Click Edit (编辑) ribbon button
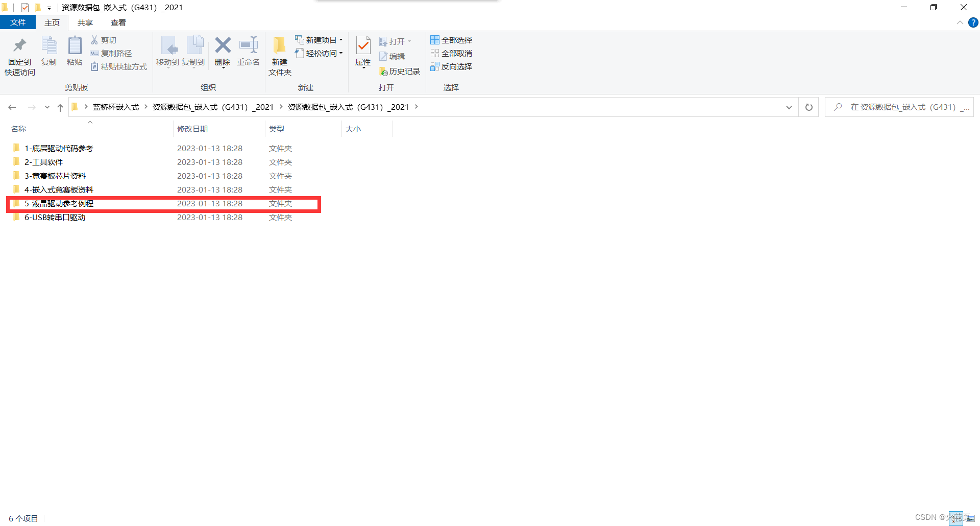 coord(392,56)
